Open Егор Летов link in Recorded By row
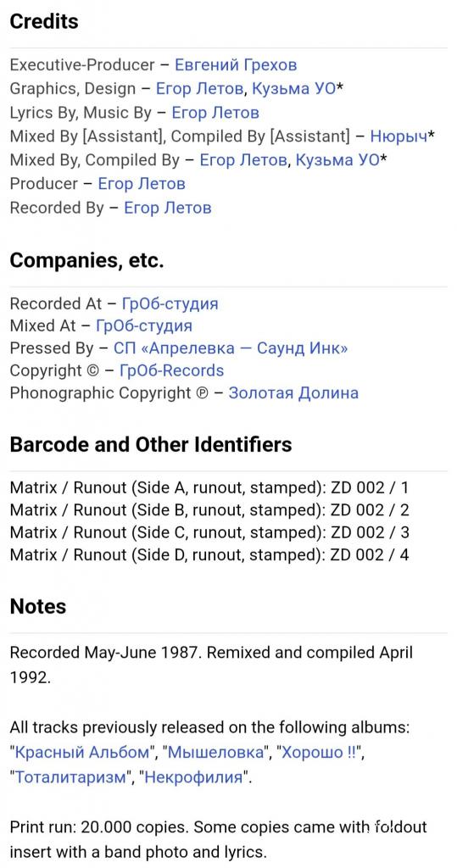Viewport: 457px width, 868px height. [167, 209]
